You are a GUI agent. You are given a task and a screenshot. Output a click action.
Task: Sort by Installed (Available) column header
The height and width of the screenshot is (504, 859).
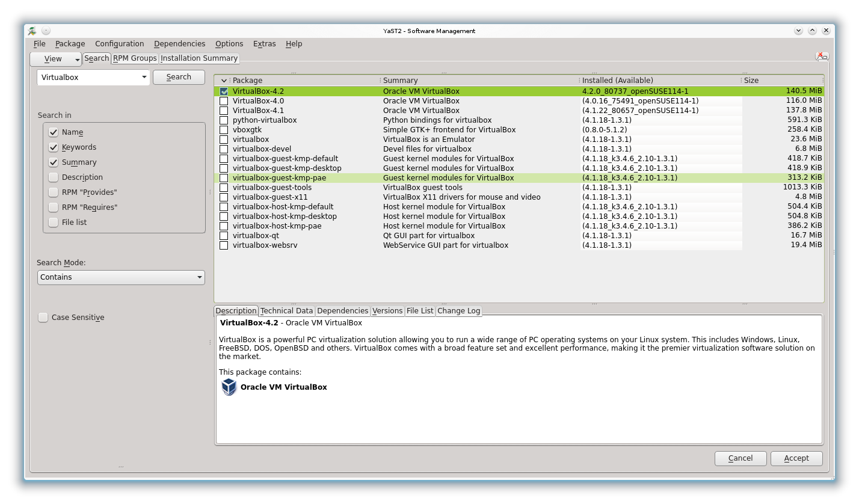661,81
